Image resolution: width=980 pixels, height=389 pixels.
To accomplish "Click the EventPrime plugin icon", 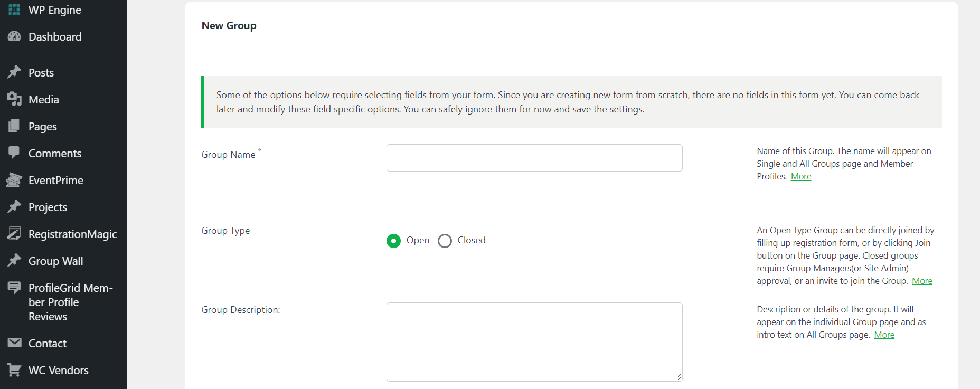I will (15, 180).
